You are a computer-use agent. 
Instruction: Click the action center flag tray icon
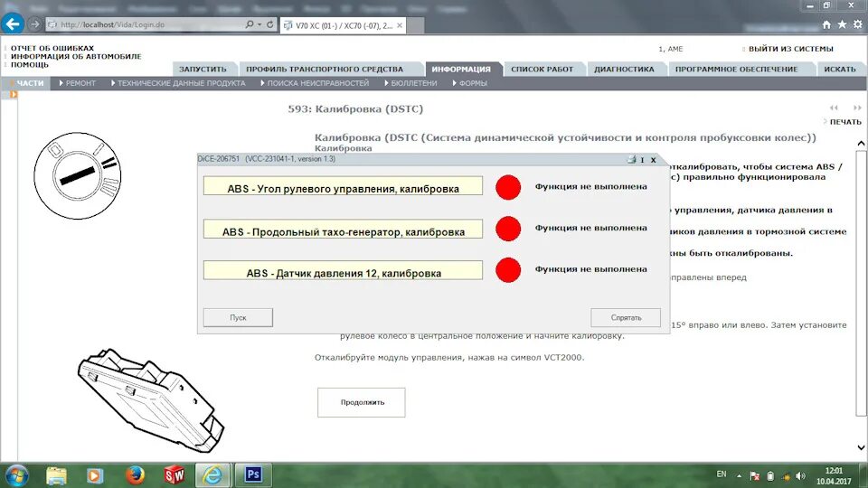click(754, 476)
